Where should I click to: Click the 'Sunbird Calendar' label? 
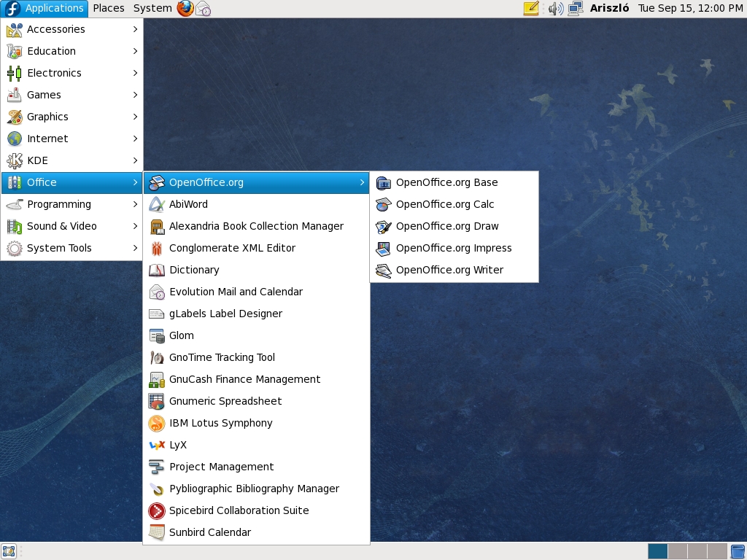coord(210,533)
